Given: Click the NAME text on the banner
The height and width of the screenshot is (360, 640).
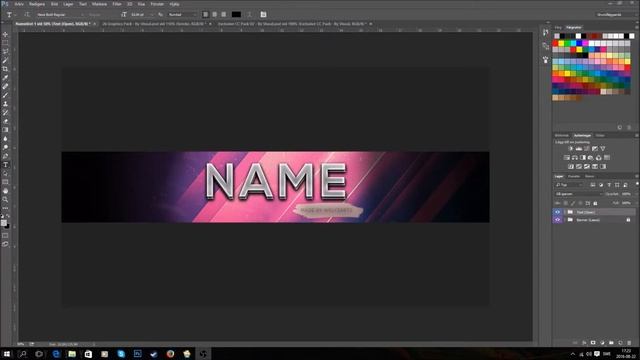Looking at the screenshot, I should [x=276, y=181].
